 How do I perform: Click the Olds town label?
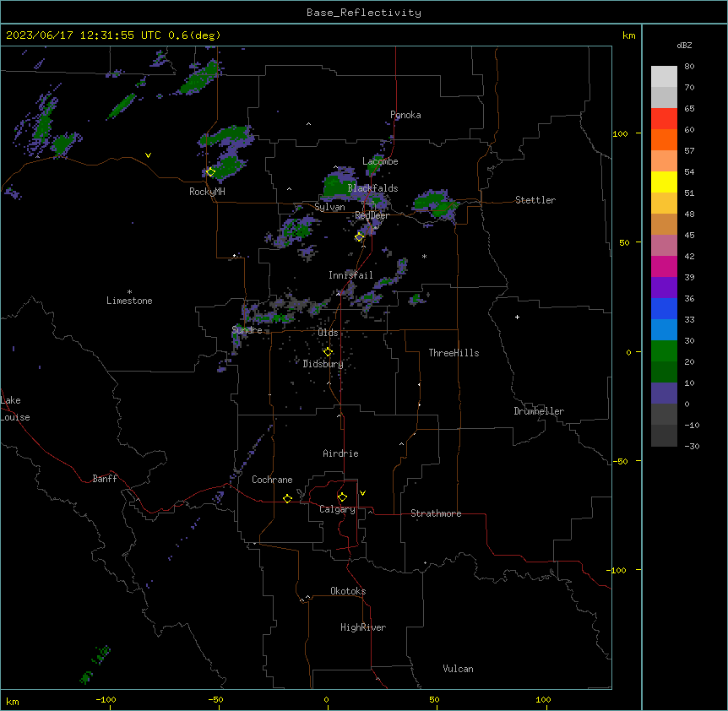point(328,333)
